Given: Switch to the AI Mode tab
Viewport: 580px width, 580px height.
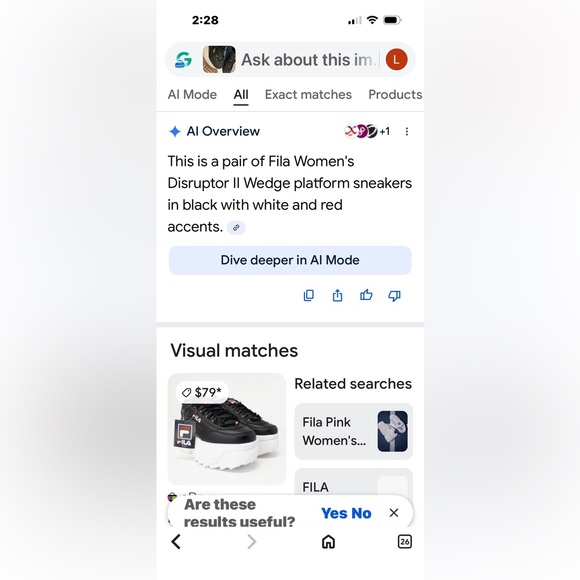Looking at the screenshot, I should (x=192, y=95).
